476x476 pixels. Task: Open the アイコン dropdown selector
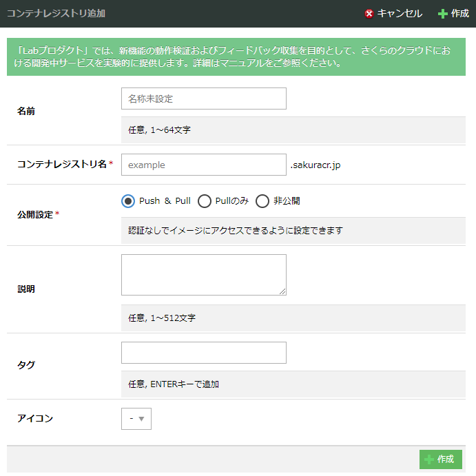[136, 419]
